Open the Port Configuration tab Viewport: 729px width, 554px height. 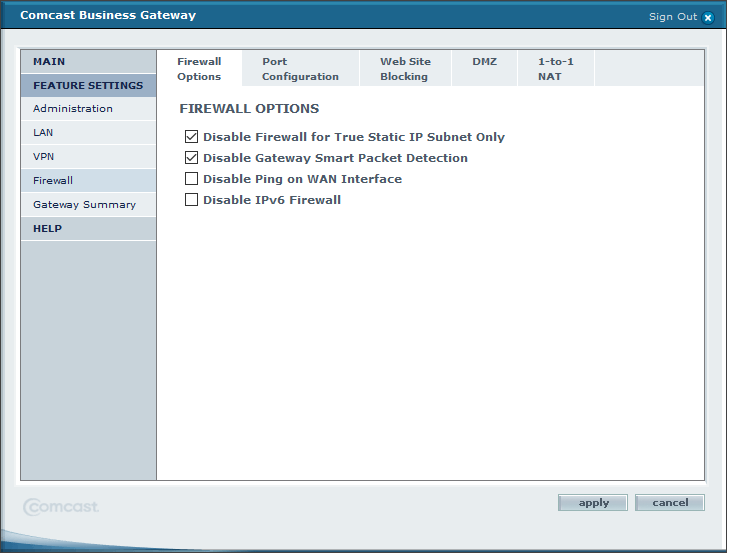pyautogui.click(x=300, y=69)
